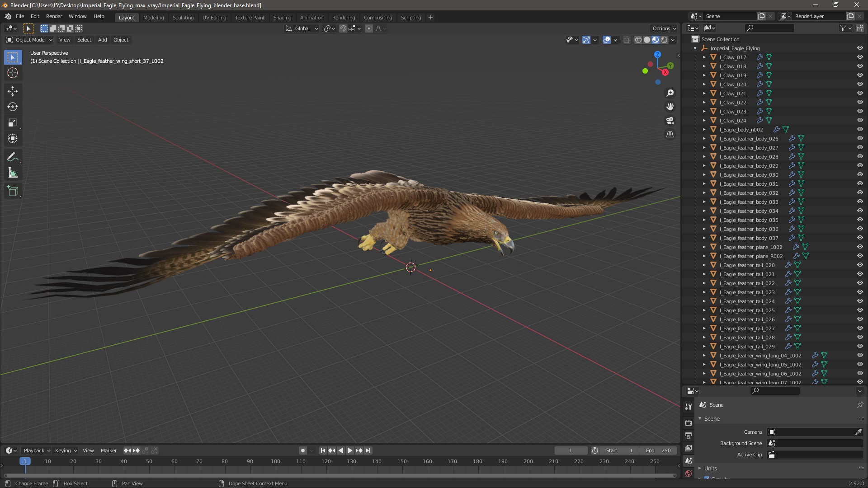
Task: Open Global transform orientation dropdown
Action: tap(302, 28)
